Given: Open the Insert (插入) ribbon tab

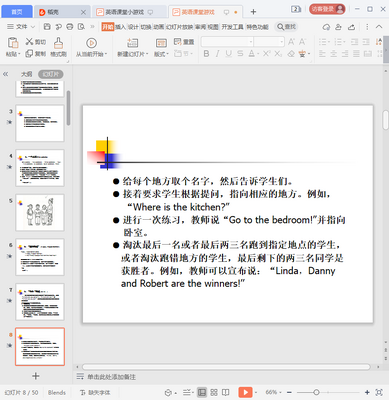Looking at the screenshot, I should (120, 27).
